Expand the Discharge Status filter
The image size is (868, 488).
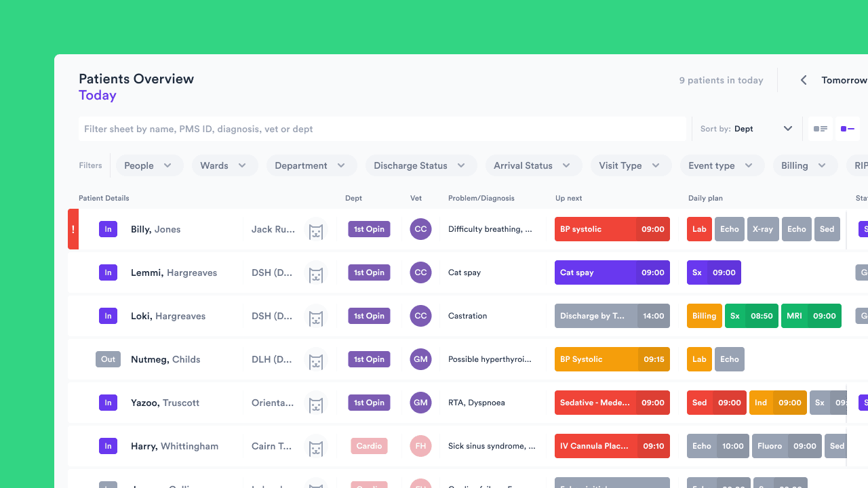pos(420,165)
